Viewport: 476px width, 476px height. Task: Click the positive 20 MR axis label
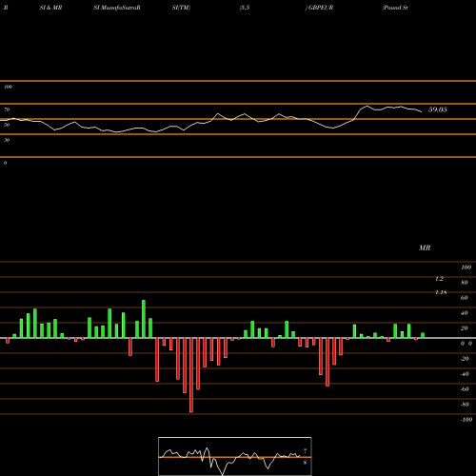(465, 328)
